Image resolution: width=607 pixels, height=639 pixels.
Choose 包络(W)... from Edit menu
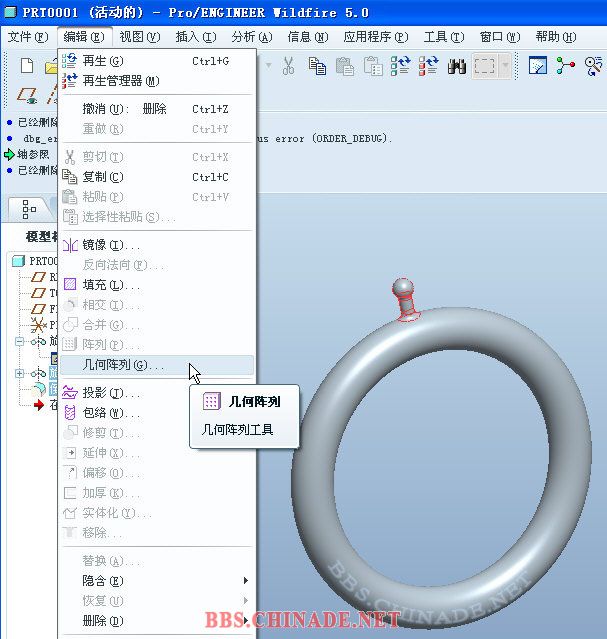point(157,413)
